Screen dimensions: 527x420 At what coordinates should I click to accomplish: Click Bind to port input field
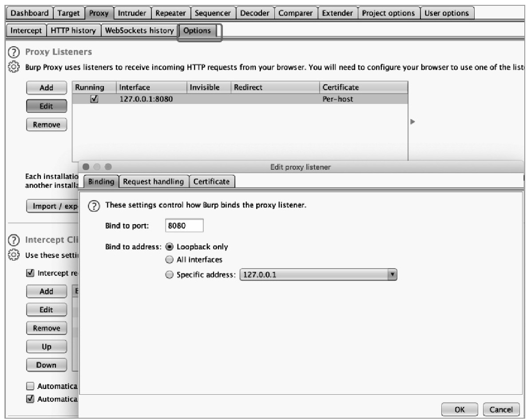(184, 226)
